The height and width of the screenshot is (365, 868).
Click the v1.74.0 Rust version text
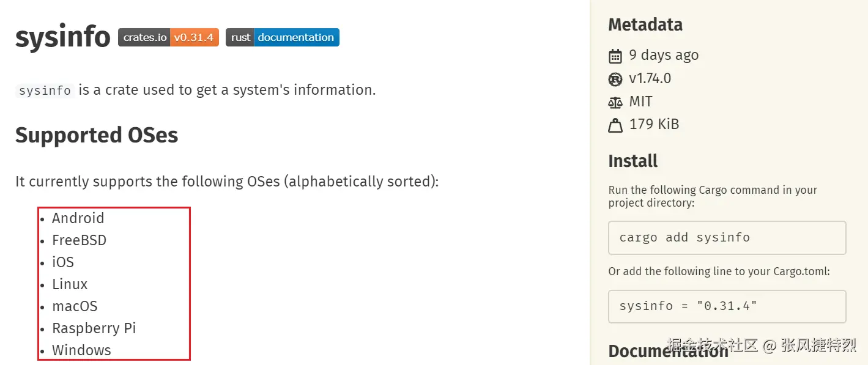650,78
